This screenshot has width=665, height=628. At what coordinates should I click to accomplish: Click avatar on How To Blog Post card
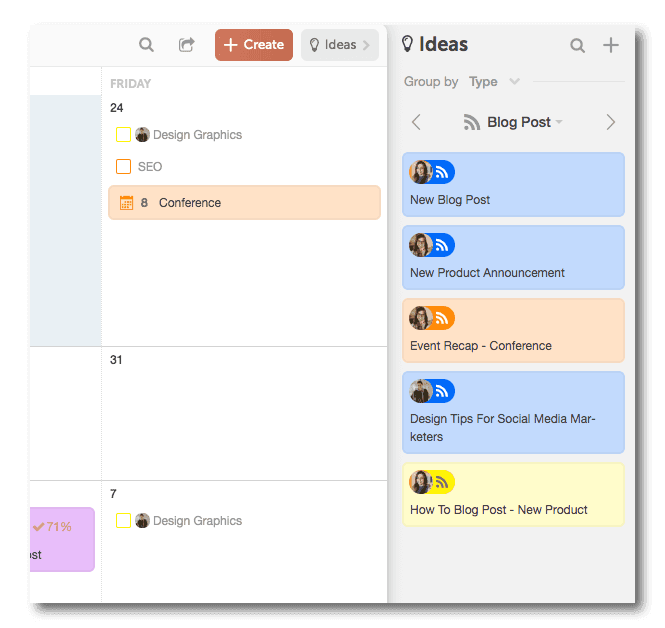pyautogui.click(x=421, y=482)
